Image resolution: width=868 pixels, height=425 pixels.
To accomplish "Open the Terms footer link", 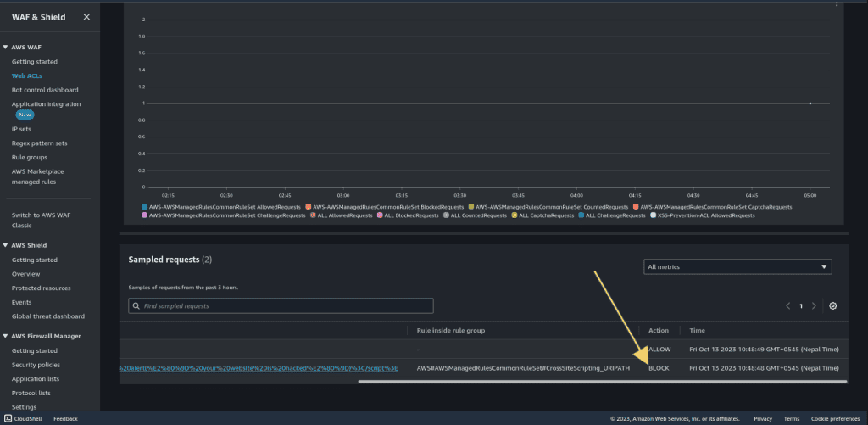I will click(x=792, y=418).
